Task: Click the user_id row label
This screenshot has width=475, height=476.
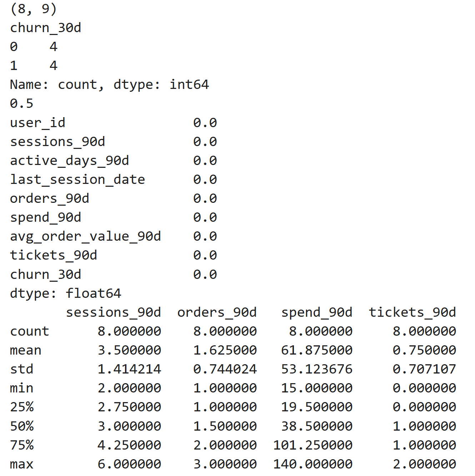Action: (x=37, y=123)
